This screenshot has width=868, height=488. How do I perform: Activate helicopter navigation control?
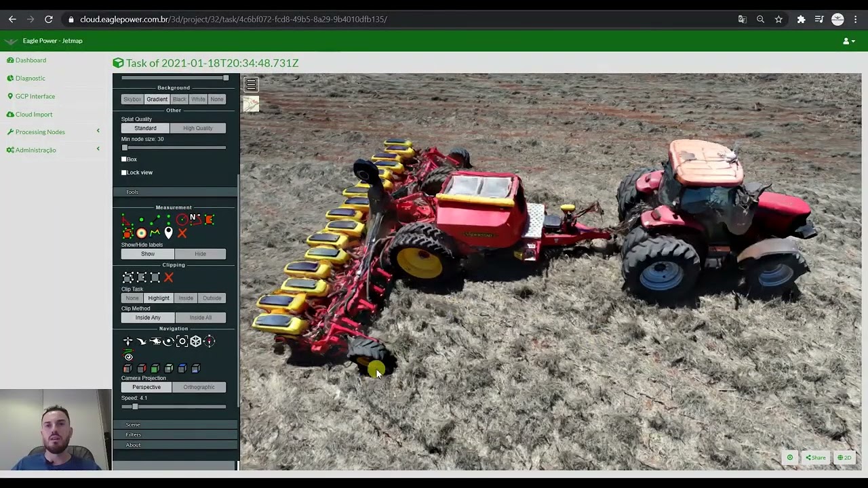click(x=155, y=342)
